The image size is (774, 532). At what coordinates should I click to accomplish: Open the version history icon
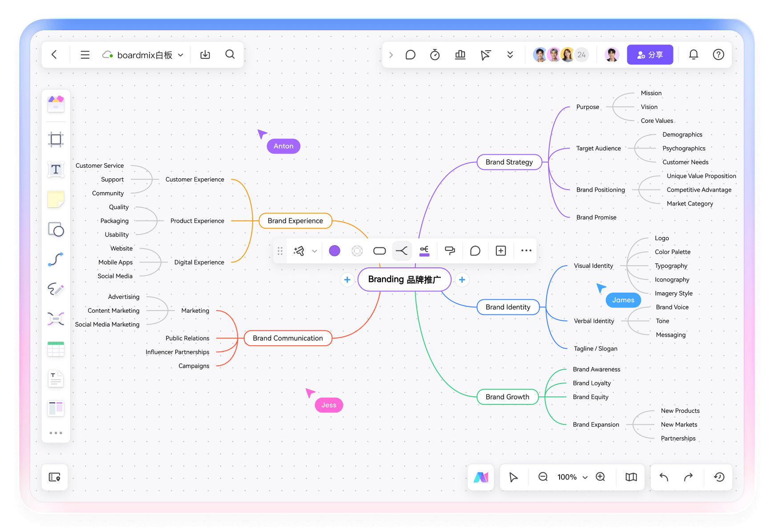pos(719,477)
